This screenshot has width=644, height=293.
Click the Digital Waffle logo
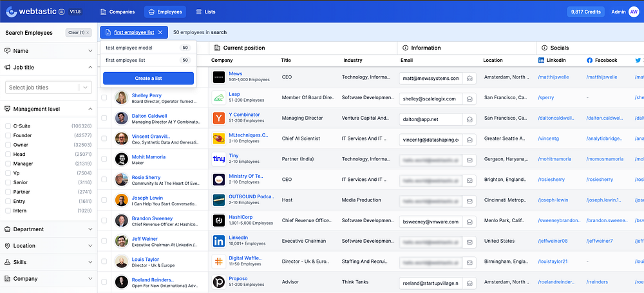(218, 262)
